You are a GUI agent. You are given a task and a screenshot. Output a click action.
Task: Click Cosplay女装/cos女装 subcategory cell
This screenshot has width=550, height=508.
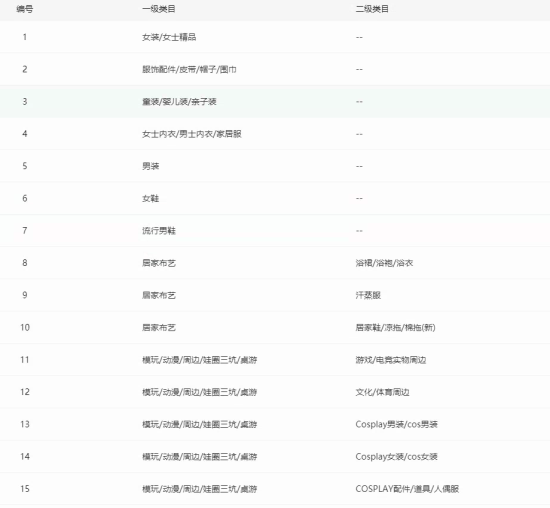tap(396, 457)
